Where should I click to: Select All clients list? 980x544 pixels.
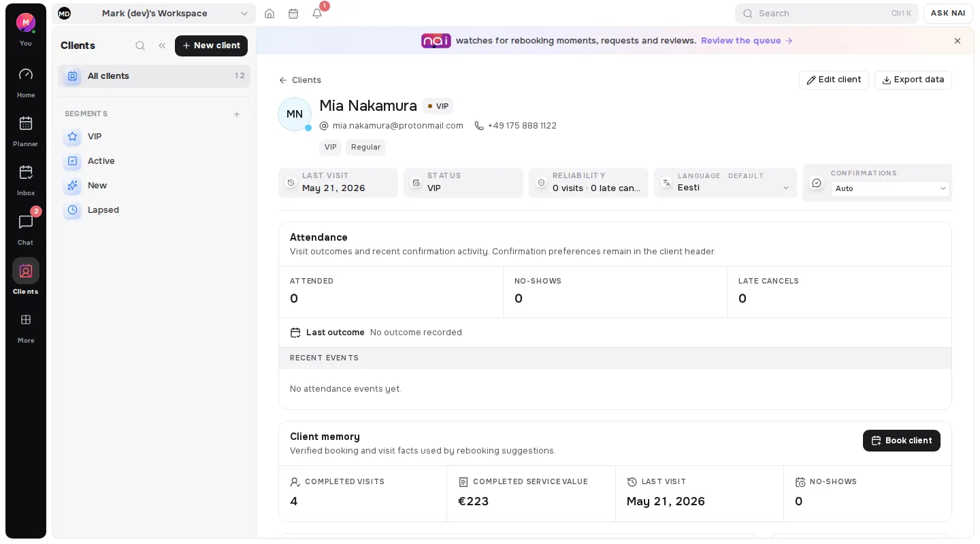pos(154,76)
